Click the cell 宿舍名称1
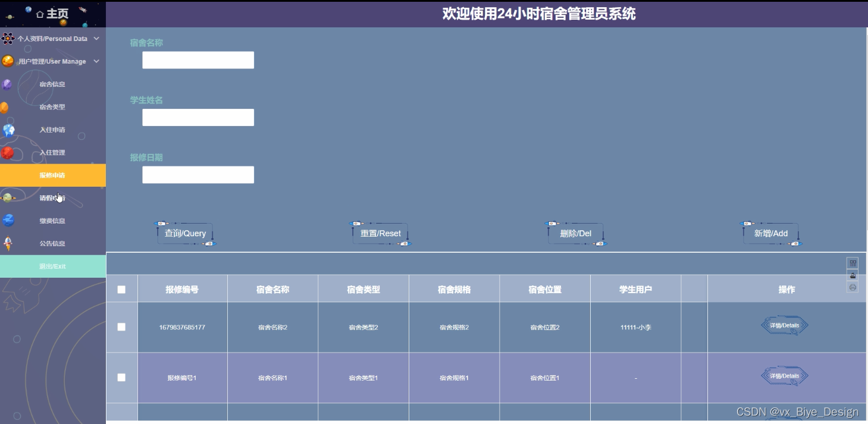Screen dimensions: 868x424 (x=272, y=378)
